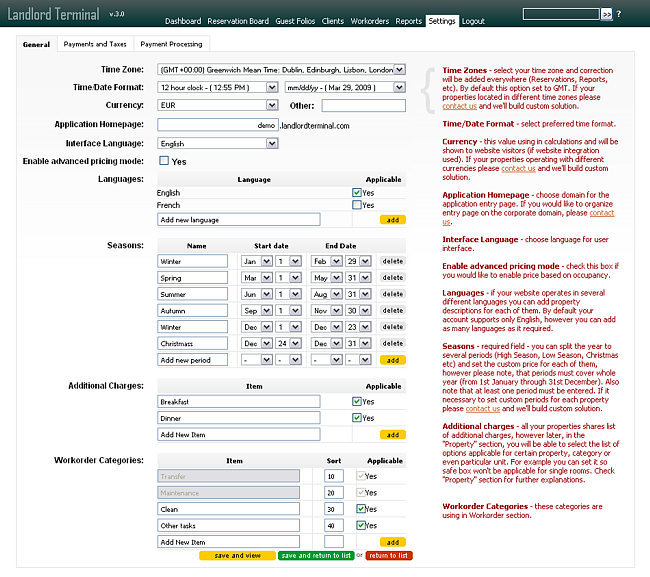Screen dimensions: 650x577
Task: Toggle Breakfast applicable checkbox
Action: pyautogui.click(x=357, y=401)
